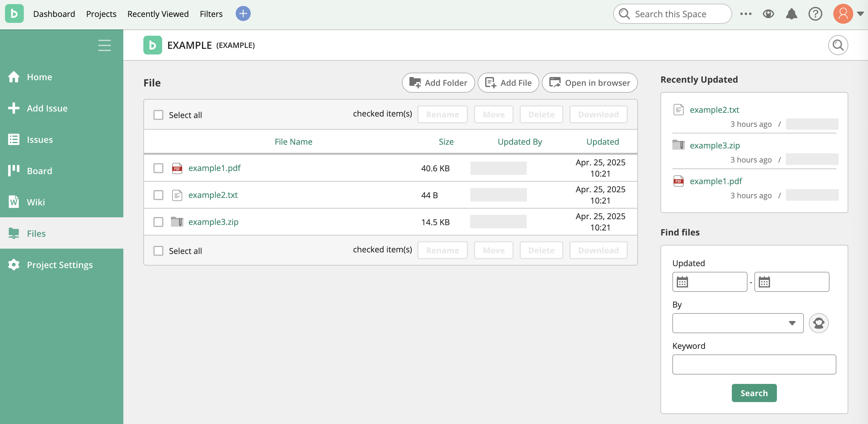868x424 pixels.
Task: Open project search magnifier icon
Action: 838,45
